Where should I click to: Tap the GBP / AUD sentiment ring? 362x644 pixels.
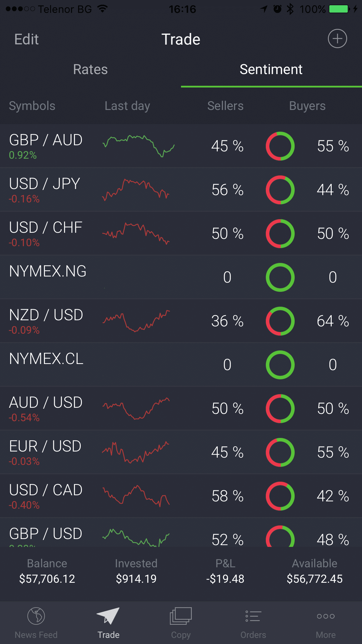[280, 146]
